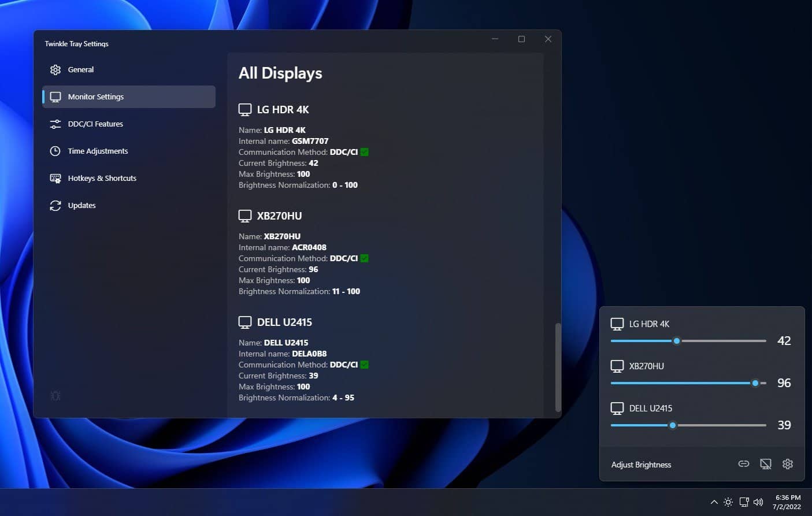Click the DDC/CI verification check for LG HDR 4K
Viewport: 812px width, 516px height.
click(364, 152)
